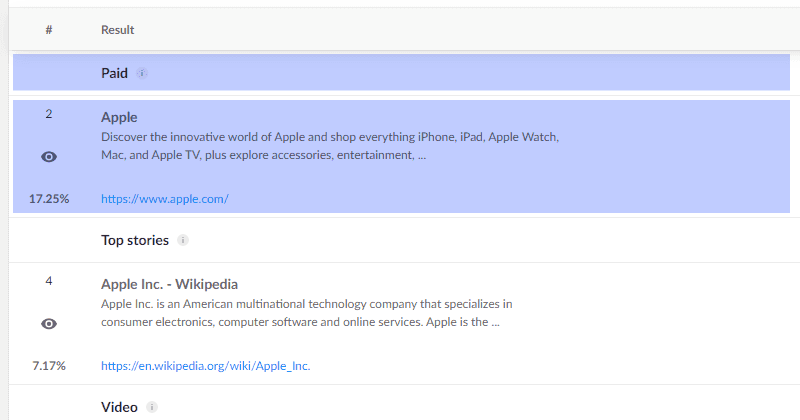Click position number 4 in the Wikipedia row
The width and height of the screenshot is (800, 420).
(x=49, y=281)
